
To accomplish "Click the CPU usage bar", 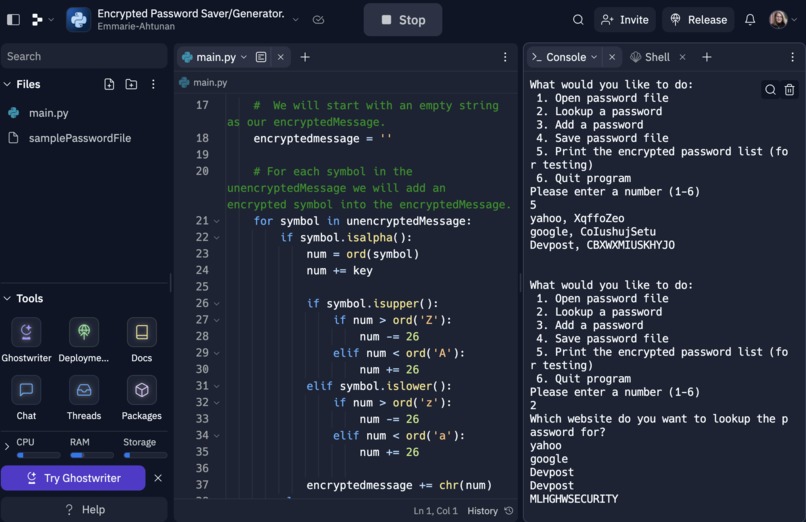I will pos(39,455).
